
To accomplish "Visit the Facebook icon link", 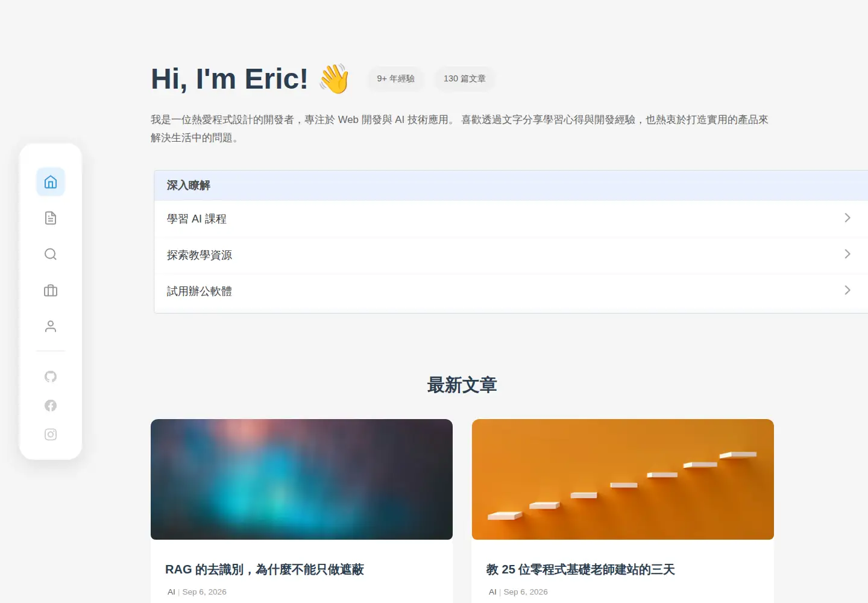I will coord(51,405).
